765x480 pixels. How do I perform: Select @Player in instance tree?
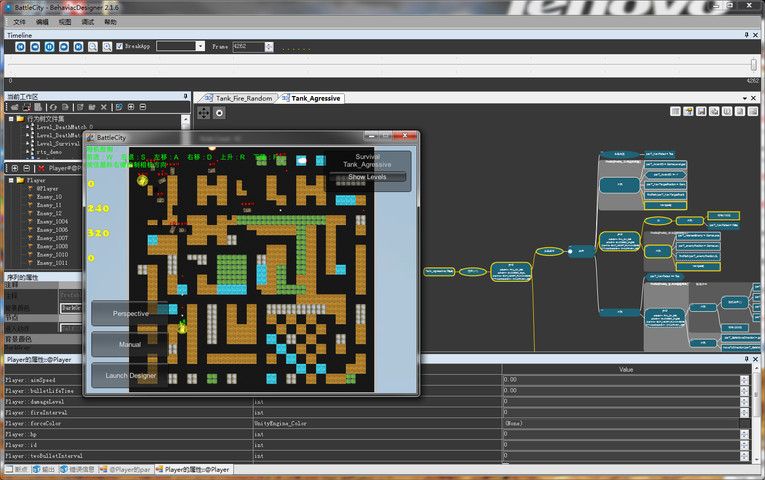pos(47,188)
